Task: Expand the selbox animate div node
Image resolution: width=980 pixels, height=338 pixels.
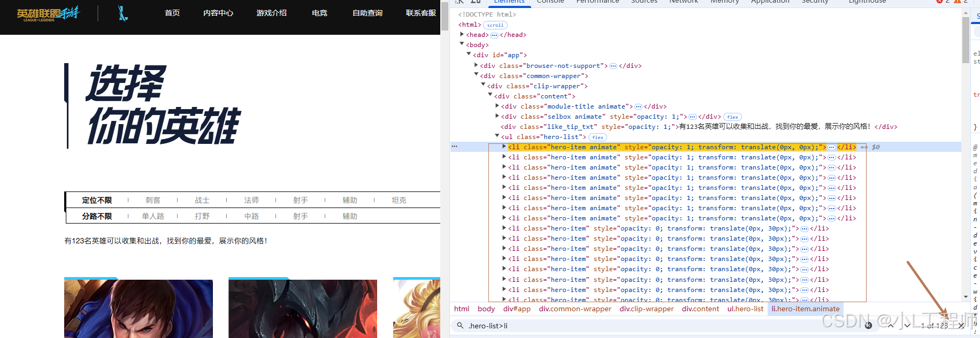Action: [497, 116]
